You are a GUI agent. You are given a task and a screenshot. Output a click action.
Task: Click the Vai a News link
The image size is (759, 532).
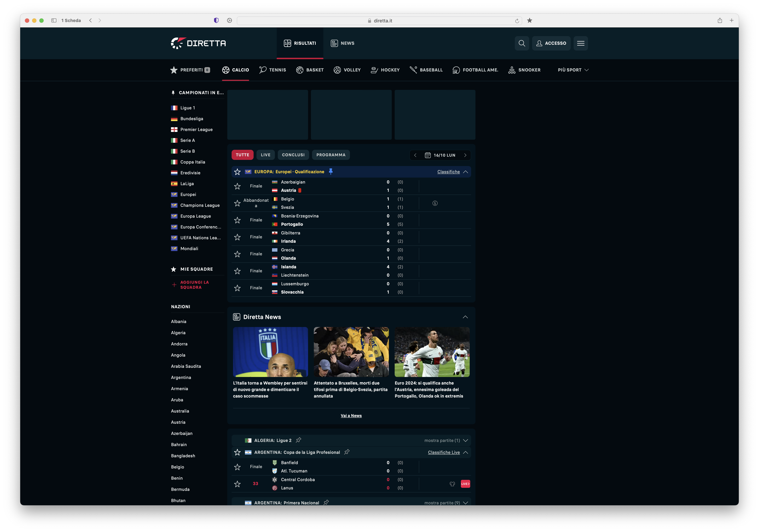pyautogui.click(x=351, y=416)
